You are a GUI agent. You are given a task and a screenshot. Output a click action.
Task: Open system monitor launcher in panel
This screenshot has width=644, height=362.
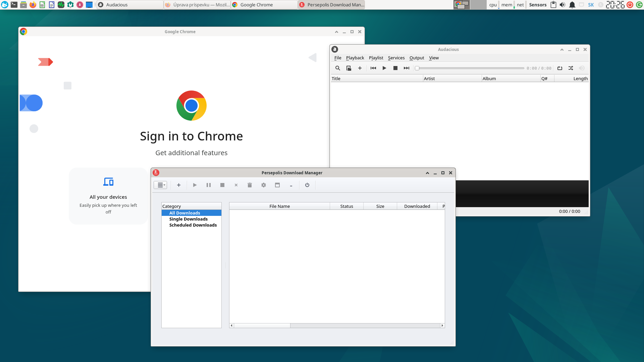61,5
